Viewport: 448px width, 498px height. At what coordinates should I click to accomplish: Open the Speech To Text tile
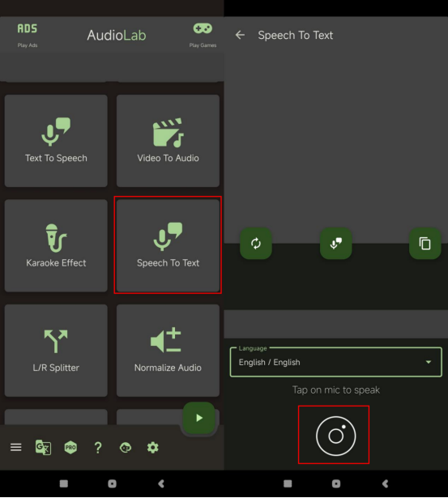168,245
